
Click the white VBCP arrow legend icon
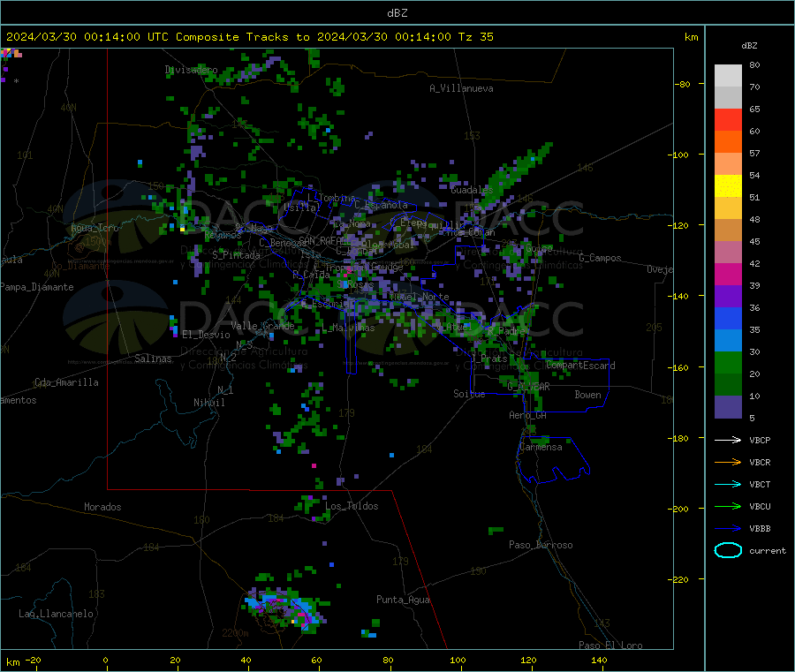(x=728, y=440)
